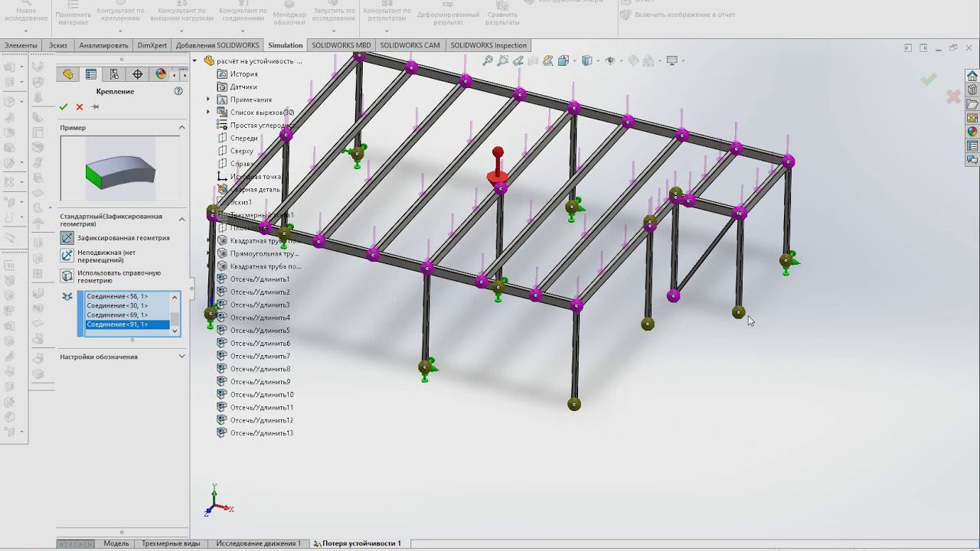Select the Потеря устойчивости 1 study tab
980x551 pixels.
(x=357, y=543)
